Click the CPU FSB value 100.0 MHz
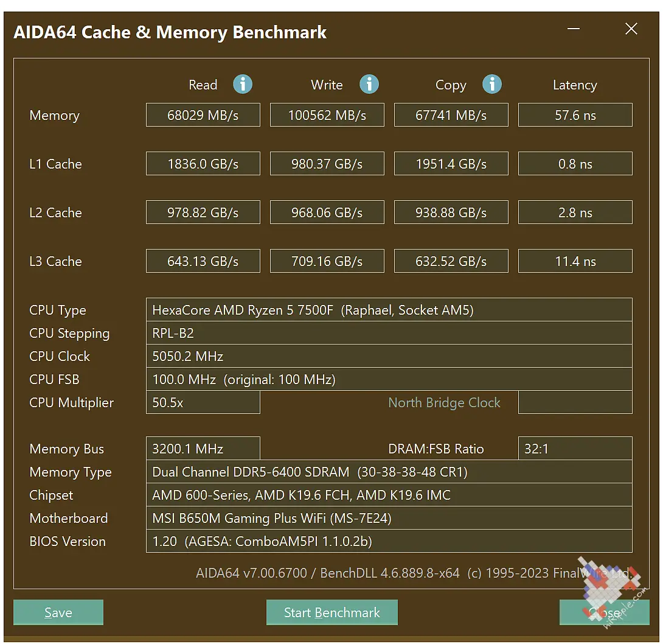Viewport: 663px width, 644px height. point(389,379)
